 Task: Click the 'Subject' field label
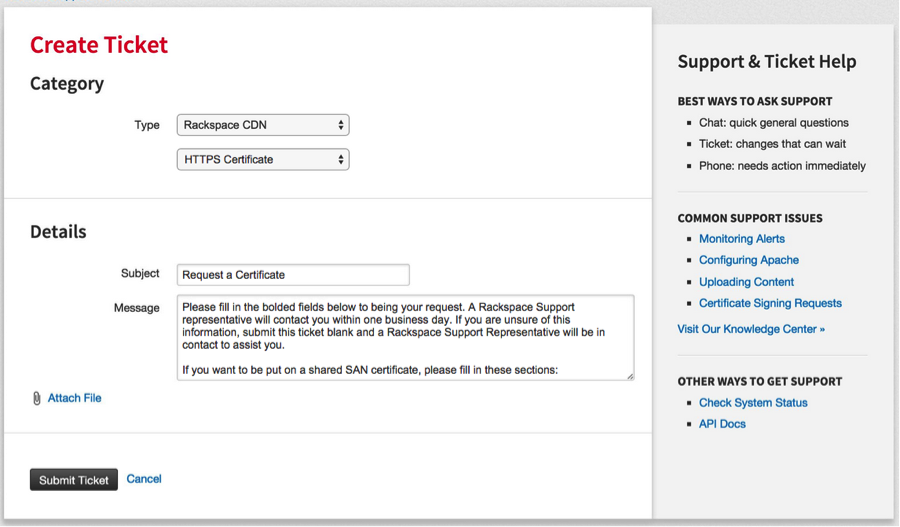click(140, 273)
